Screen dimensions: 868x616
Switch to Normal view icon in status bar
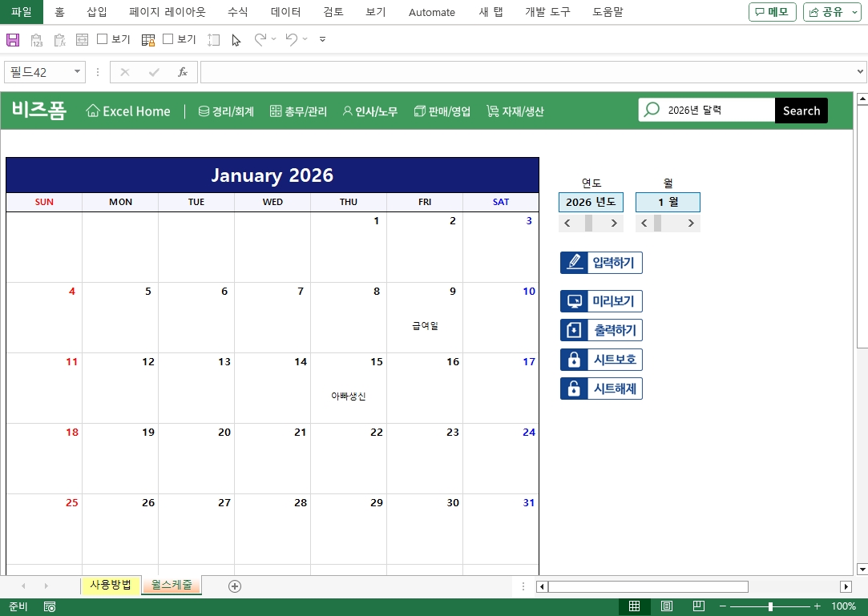click(x=635, y=606)
